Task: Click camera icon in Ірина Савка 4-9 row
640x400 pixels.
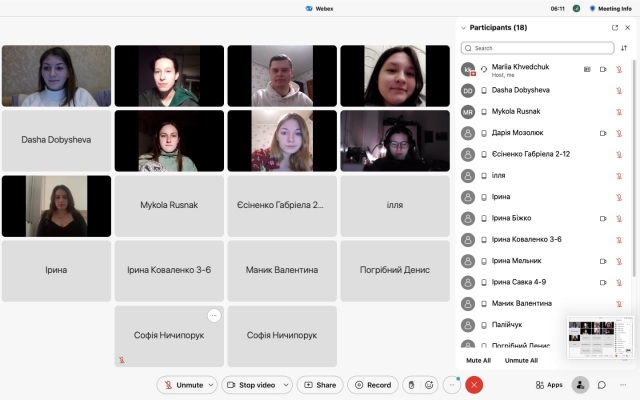Action: point(603,282)
